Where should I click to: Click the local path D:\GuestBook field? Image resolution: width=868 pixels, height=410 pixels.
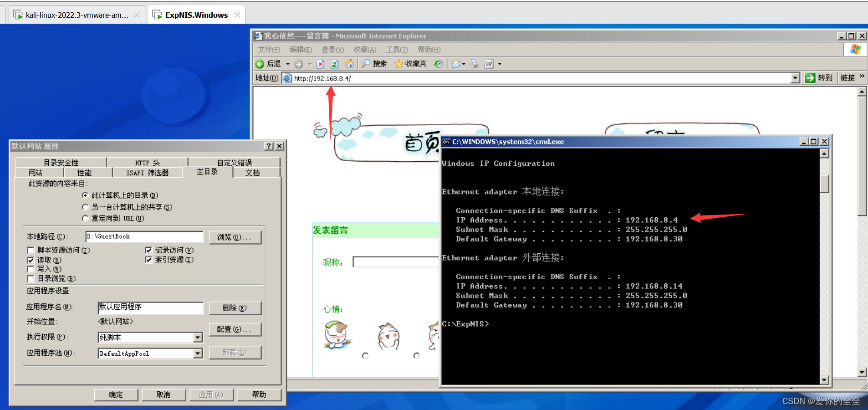click(144, 236)
